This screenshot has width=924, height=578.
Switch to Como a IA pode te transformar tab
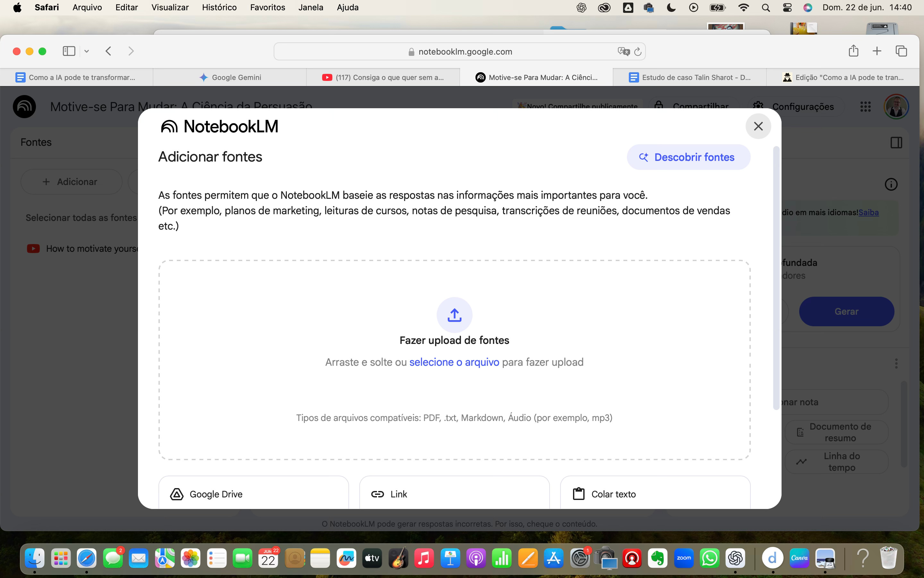click(x=76, y=77)
